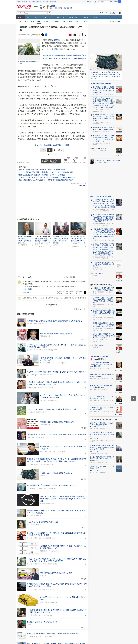The image size is (138, 644).
Task: Open settings gear icon in header
Action: click(x=120, y=13)
